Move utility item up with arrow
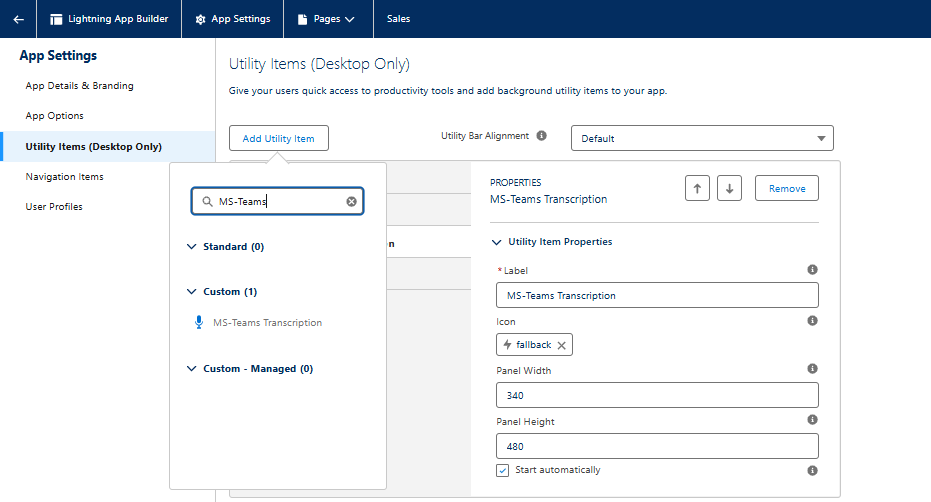This screenshot has width=931, height=502. coord(697,188)
